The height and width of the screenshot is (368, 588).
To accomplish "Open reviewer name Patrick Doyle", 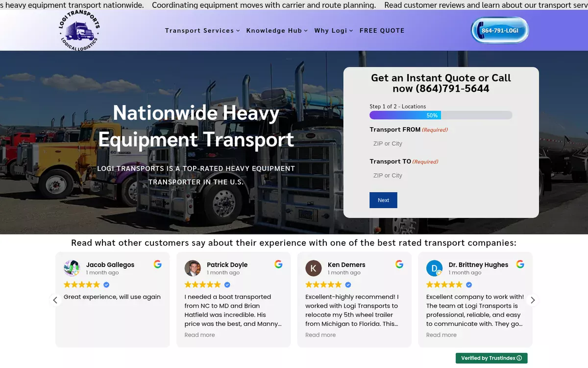I will (227, 264).
